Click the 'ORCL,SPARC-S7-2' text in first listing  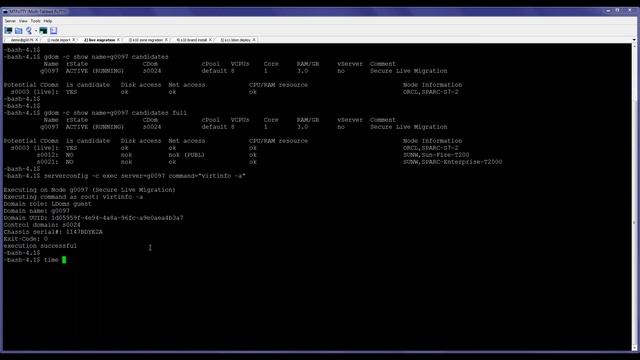431,92
